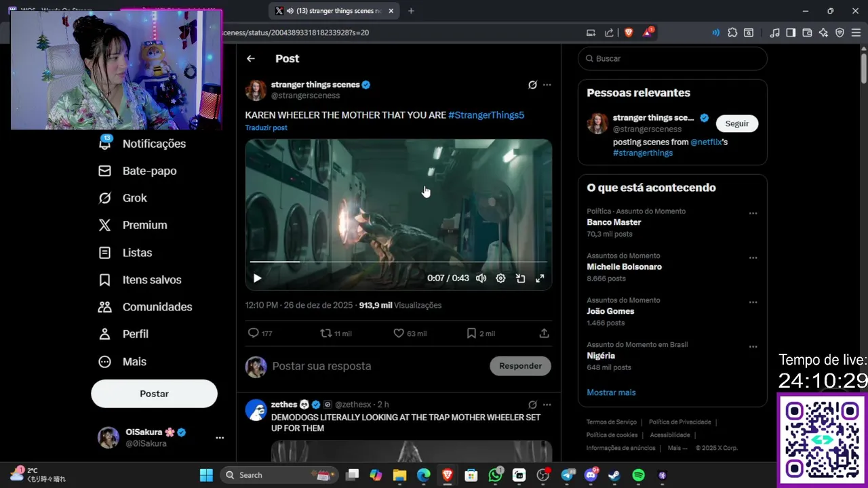Open OiSakura account menu dots
This screenshot has height=488, width=868.
[220, 438]
